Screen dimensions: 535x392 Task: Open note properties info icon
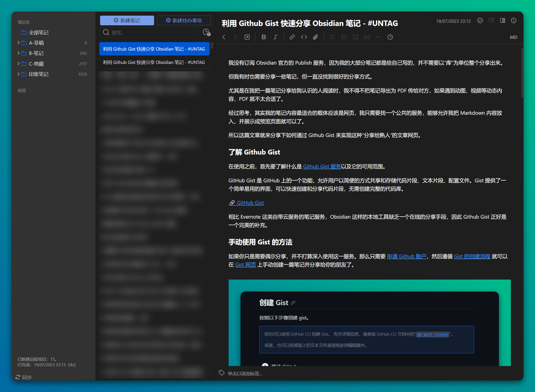pyautogui.click(x=513, y=21)
